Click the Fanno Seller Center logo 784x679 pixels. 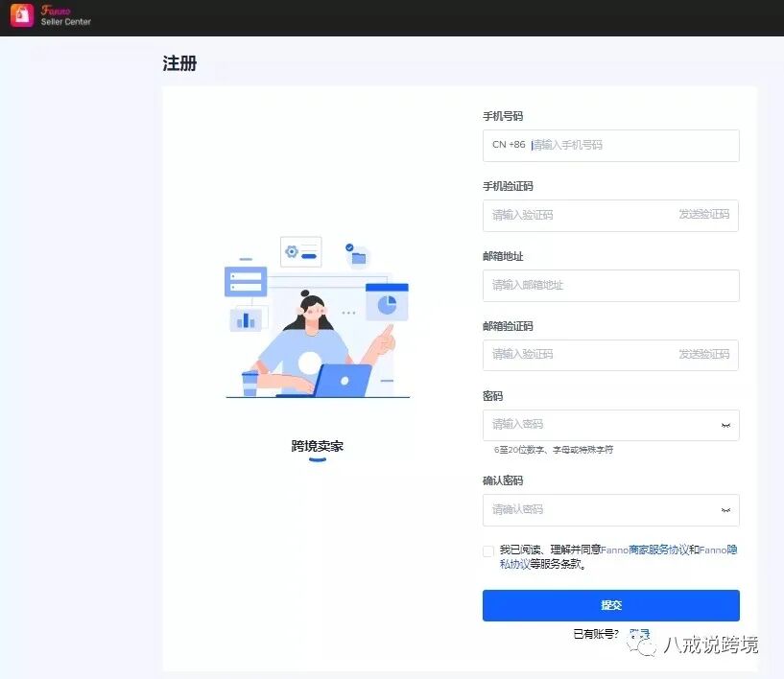coord(52,16)
